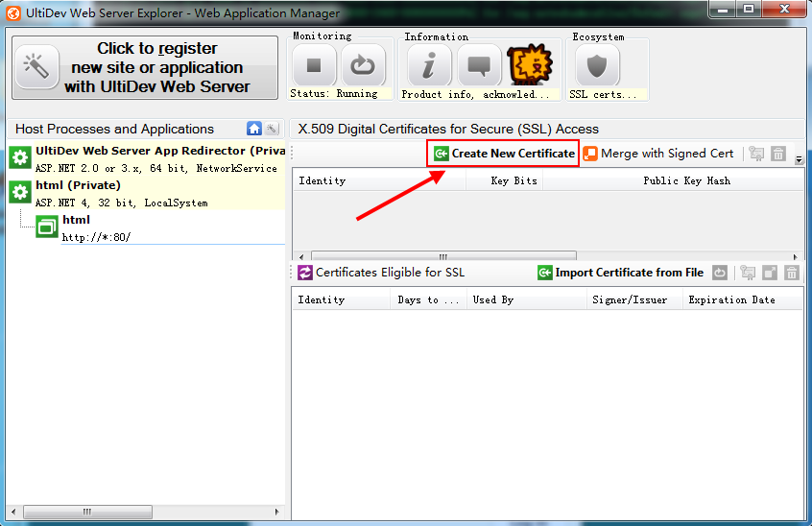The image size is (812, 526).
Task: Click the blue home icon in Host Processes header
Action: tap(254, 129)
